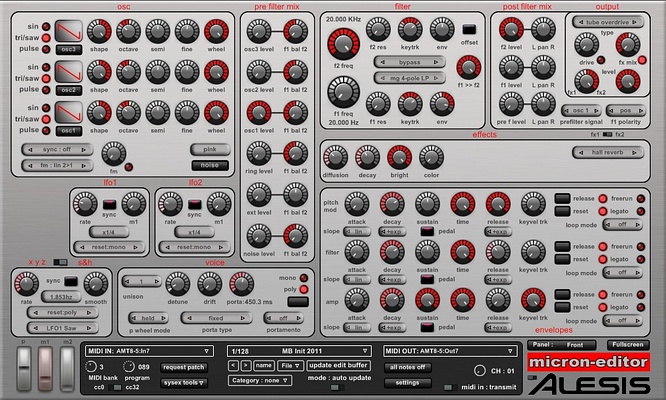Switch the Panel : Front view
Viewport: 666px width, 400px height.
pyautogui.click(x=562, y=345)
